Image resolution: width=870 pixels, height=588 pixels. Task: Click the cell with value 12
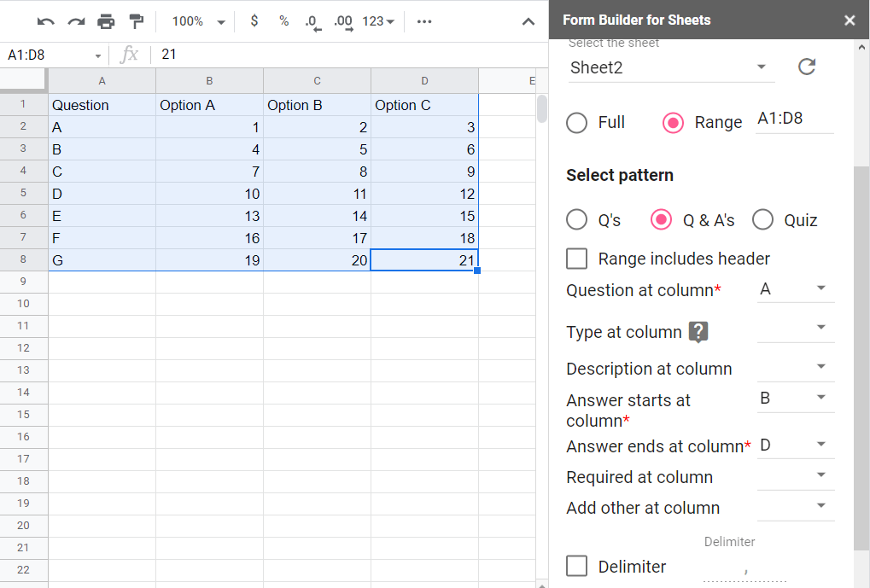424,194
